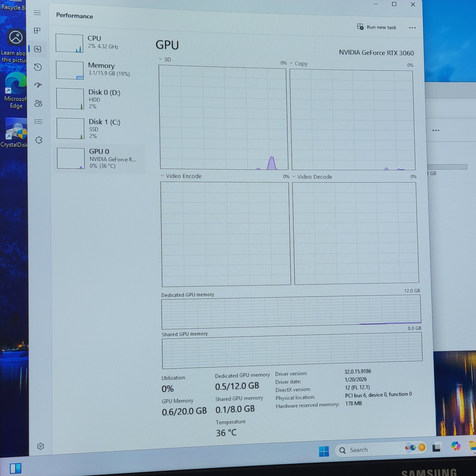The width and height of the screenshot is (476, 476).
Task: Open the Services page puzzle icon
Action: (39, 140)
